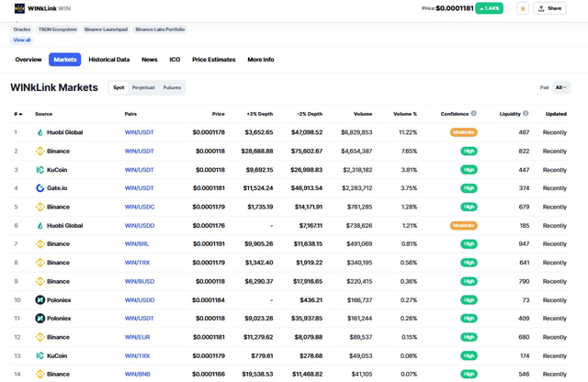Click the TRON Ecosystem tag

(x=57, y=29)
